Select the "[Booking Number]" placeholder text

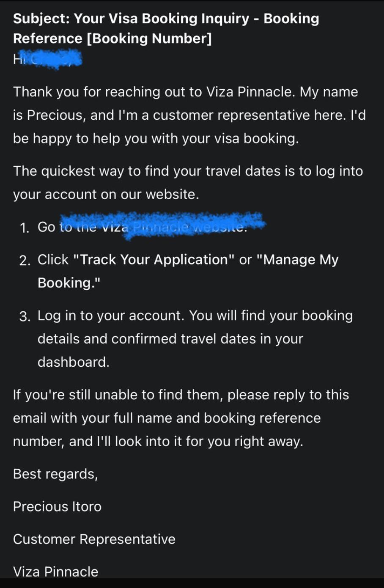(149, 38)
